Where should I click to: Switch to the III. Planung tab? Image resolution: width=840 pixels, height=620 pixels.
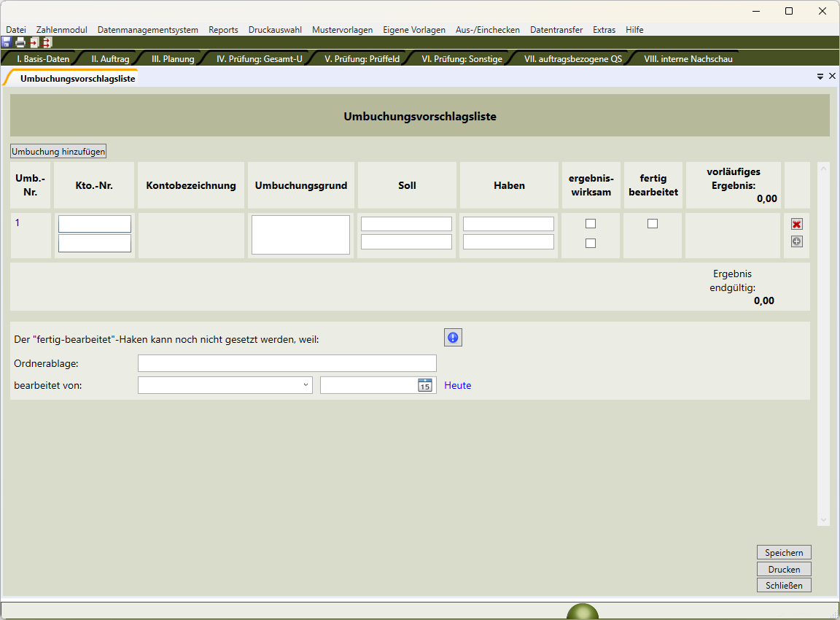(x=173, y=59)
